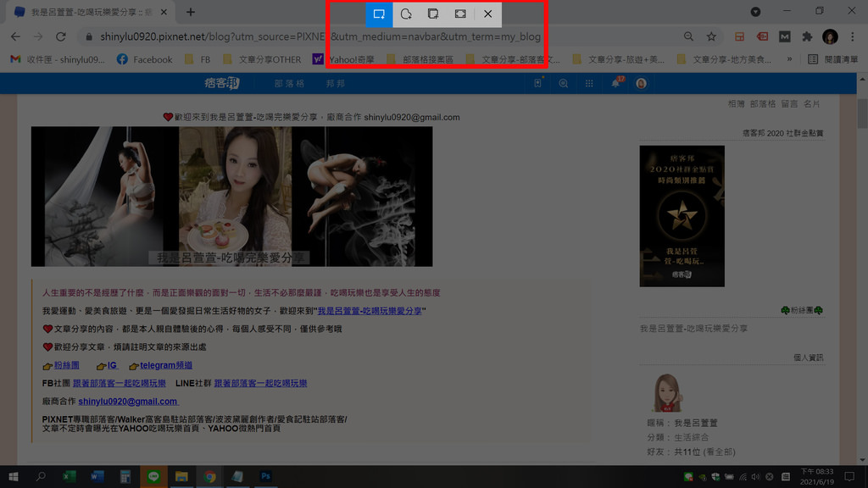Open Windows taskbar search
Image resolution: width=868 pixels, height=488 pixels.
[x=41, y=476]
